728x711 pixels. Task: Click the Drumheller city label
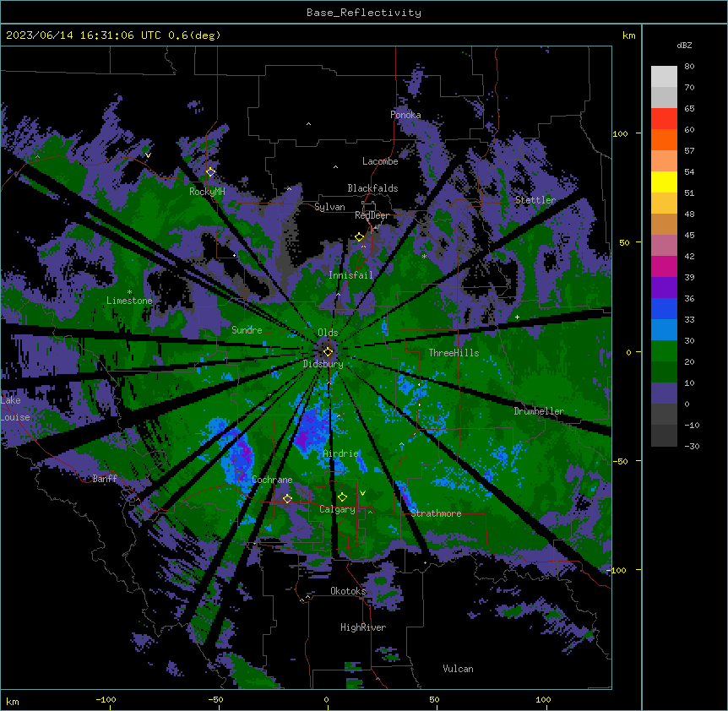pyautogui.click(x=539, y=411)
